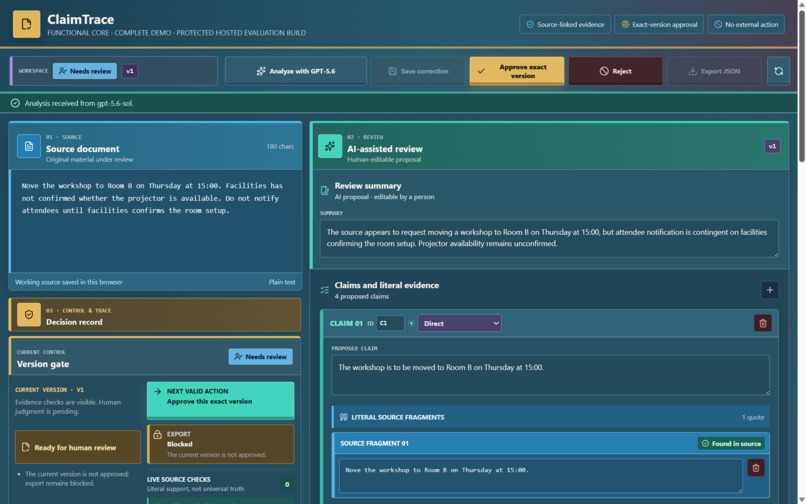Click the Claims and literal evidence list icon
806x504 pixels.
coord(325,290)
